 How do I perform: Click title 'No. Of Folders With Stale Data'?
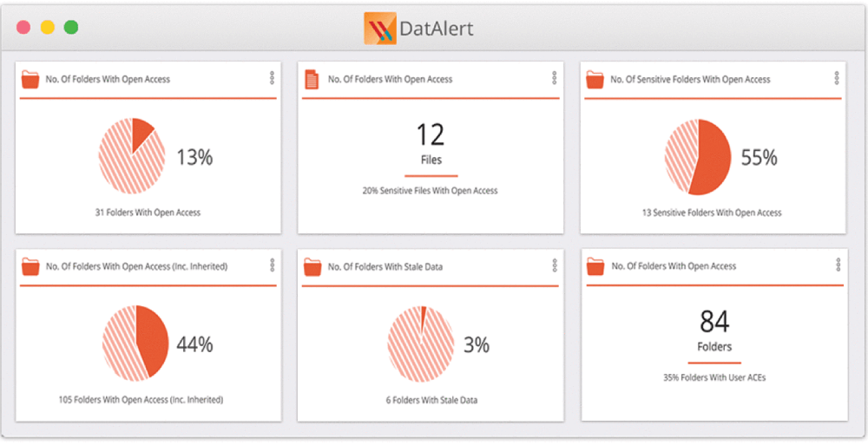tap(385, 266)
